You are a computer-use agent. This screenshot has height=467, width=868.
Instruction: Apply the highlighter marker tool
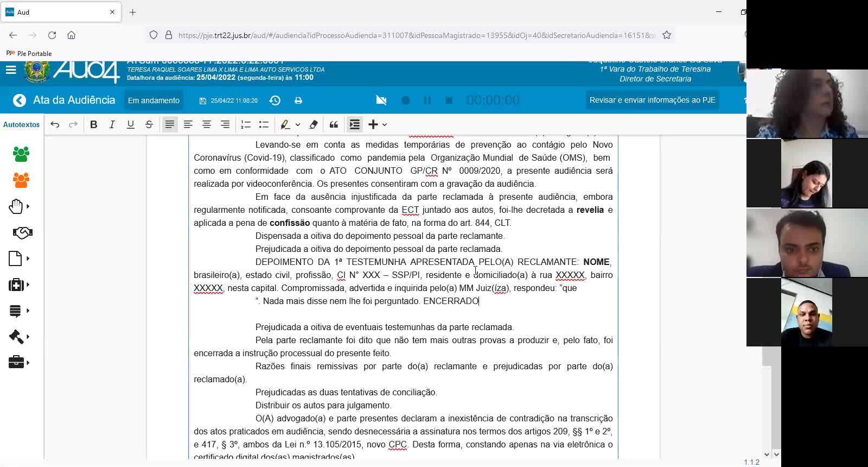click(285, 124)
